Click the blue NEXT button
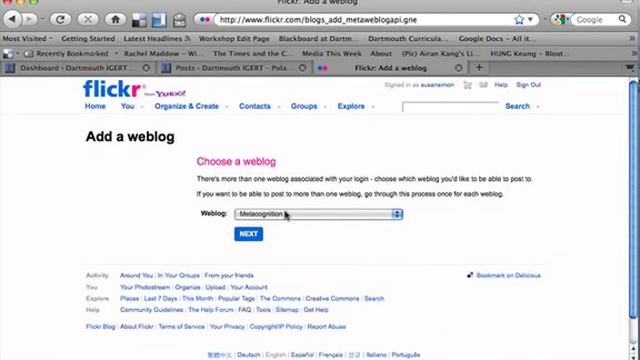The image size is (640, 360). [249, 234]
